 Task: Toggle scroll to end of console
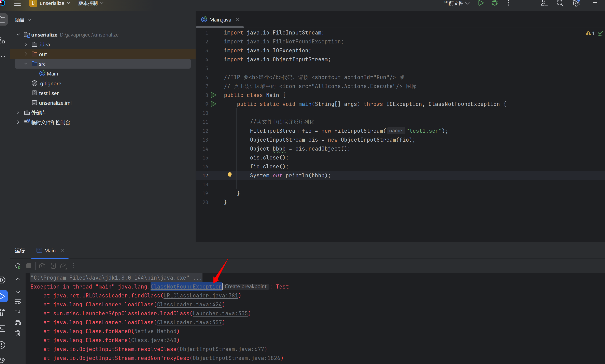(18, 312)
